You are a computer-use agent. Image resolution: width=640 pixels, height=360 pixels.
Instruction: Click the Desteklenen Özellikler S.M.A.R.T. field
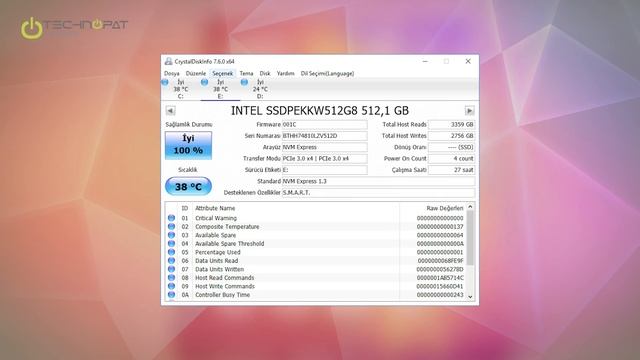tap(378, 193)
